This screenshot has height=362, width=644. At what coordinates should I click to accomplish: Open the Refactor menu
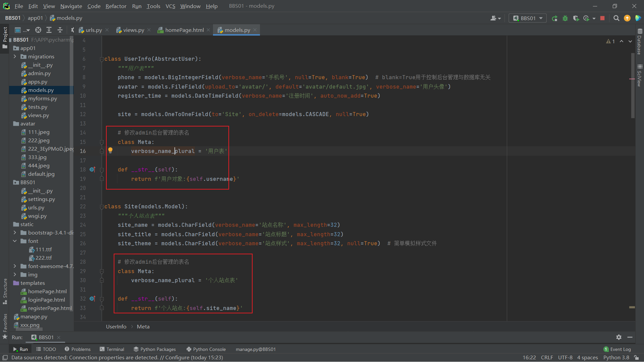[116, 6]
